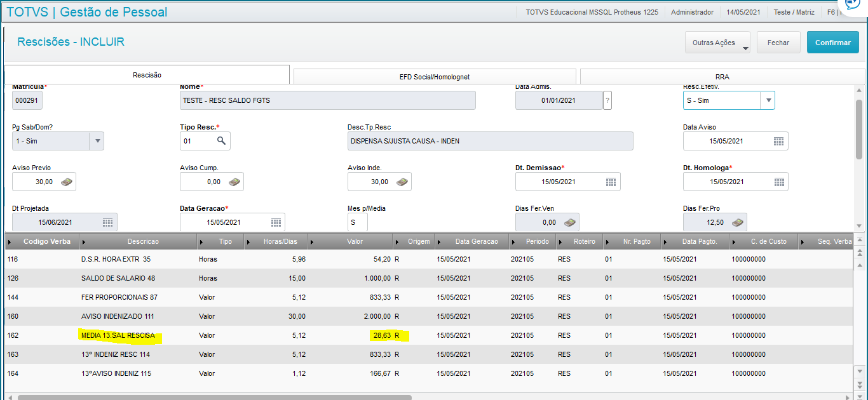Open the Dias Fer.Ven calculator icon
Image resolution: width=868 pixels, height=400 pixels.
coord(570,222)
